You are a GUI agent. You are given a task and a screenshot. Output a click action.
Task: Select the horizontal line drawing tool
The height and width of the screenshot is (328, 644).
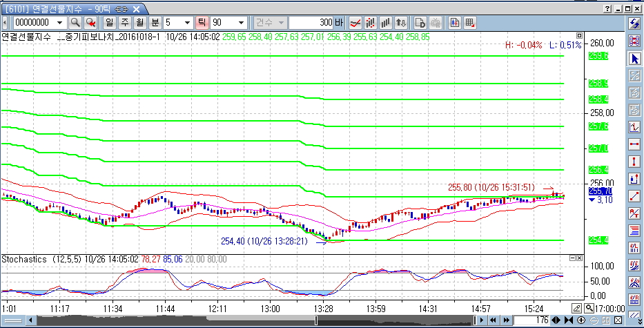tap(634, 144)
